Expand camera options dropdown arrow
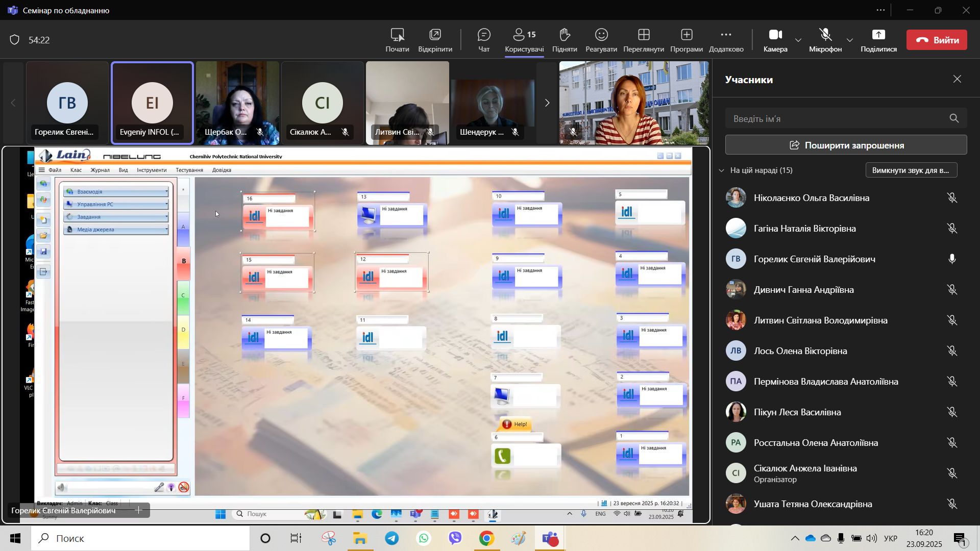This screenshot has width=980, height=551. (x=798, y=40)
